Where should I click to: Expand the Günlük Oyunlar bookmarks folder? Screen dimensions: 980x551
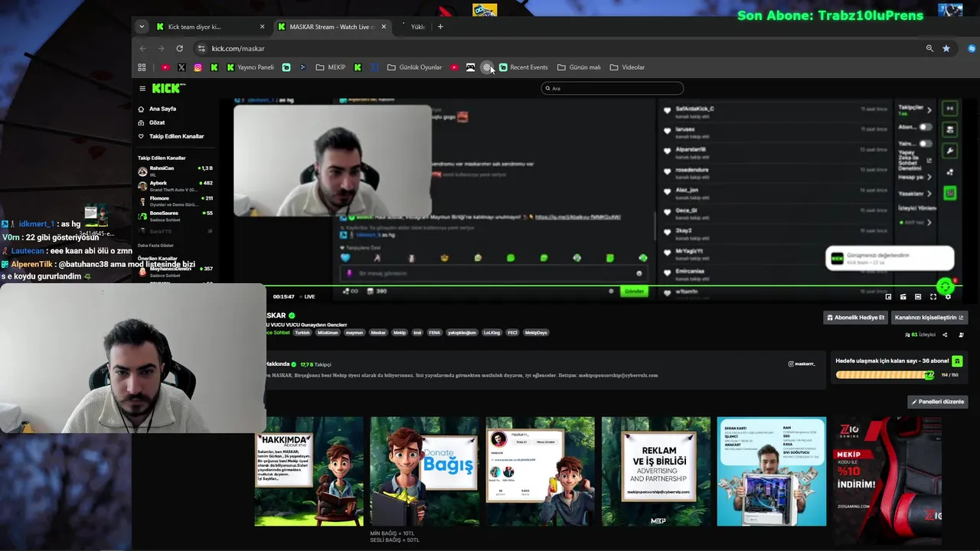tap(414, 67)
